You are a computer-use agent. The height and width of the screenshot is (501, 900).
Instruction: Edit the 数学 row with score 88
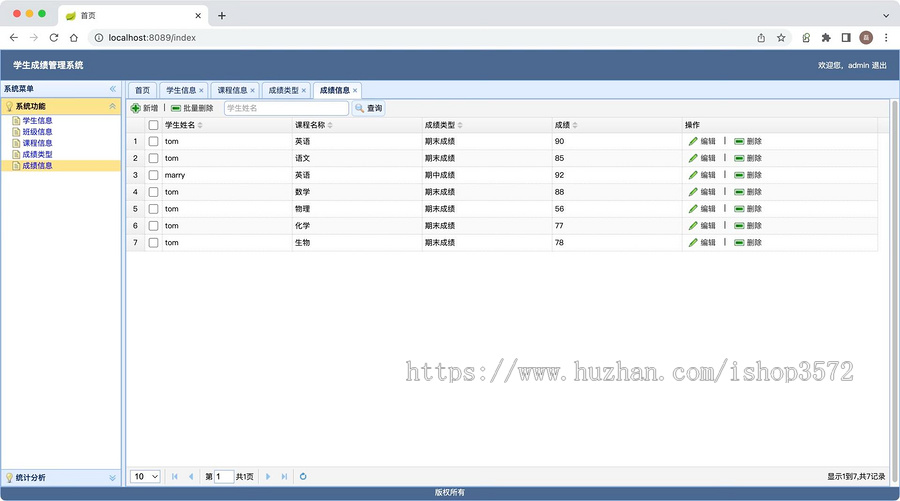(x=702, y=192)
